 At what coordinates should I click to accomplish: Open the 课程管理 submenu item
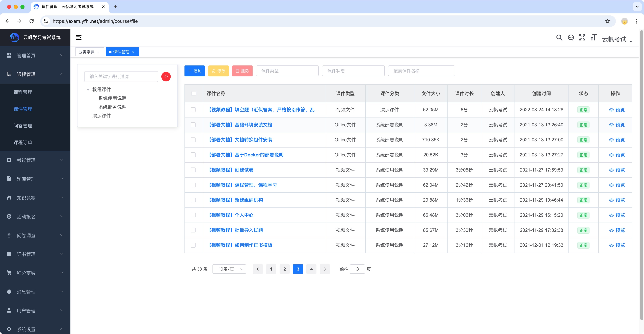23,92
